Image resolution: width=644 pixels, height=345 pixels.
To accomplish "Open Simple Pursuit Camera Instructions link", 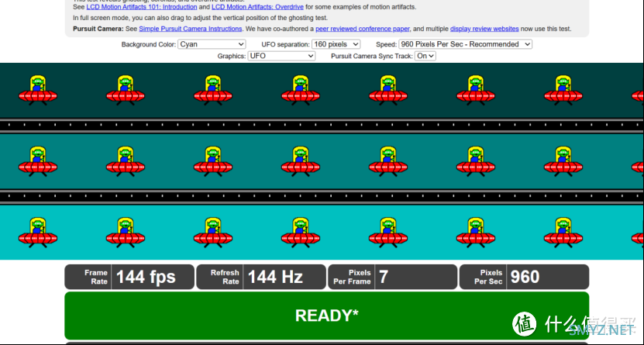I will tap(190, 29).
